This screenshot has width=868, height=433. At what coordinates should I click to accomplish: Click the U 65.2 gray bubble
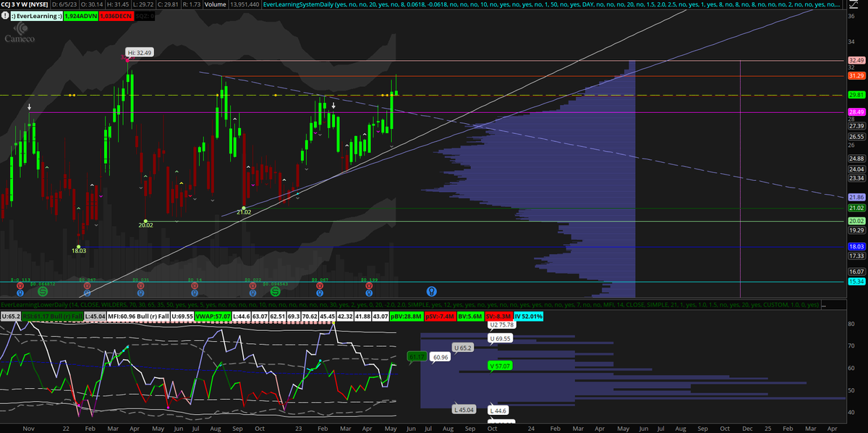tap(463, 348)
